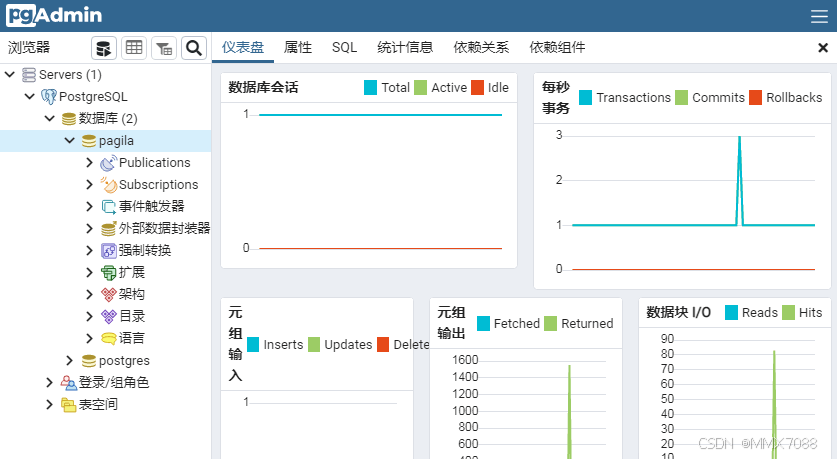Collapse the Servers (1) tree node
The image size is (837, 459).
point(10,75)
